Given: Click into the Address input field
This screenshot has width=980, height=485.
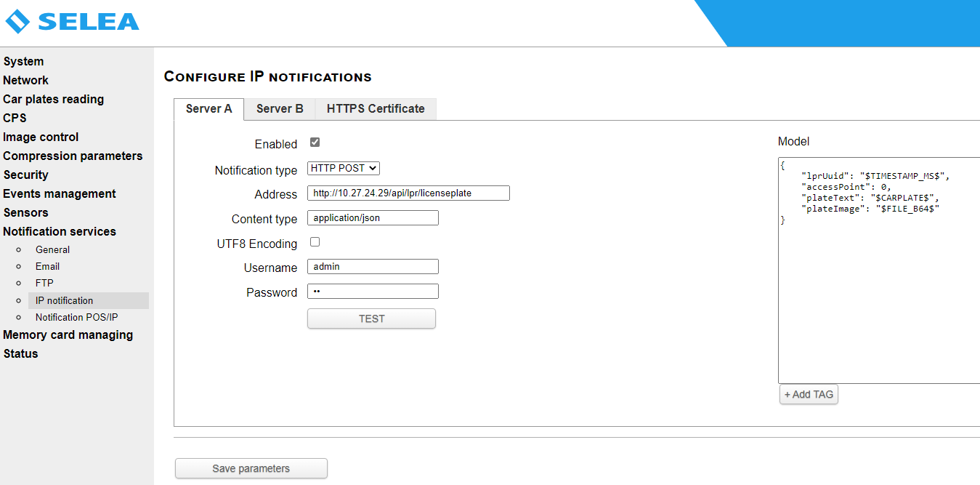Looking at the screenshot, I should pos(408,193).
